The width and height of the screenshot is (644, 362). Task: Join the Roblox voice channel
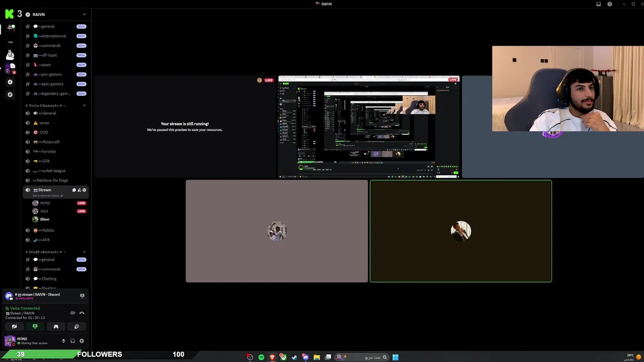click(56, 230)
